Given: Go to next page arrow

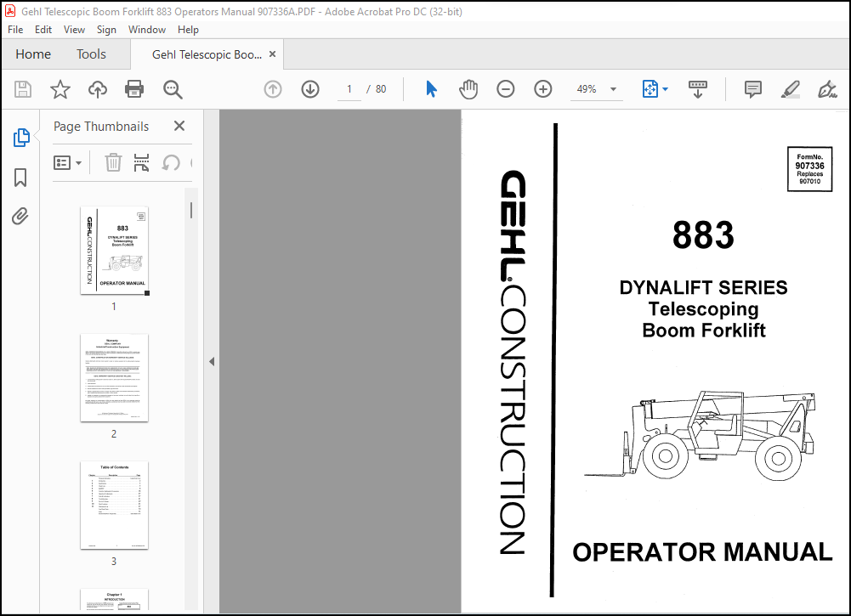Looking at the screenshot, I should tap(310, 89).
